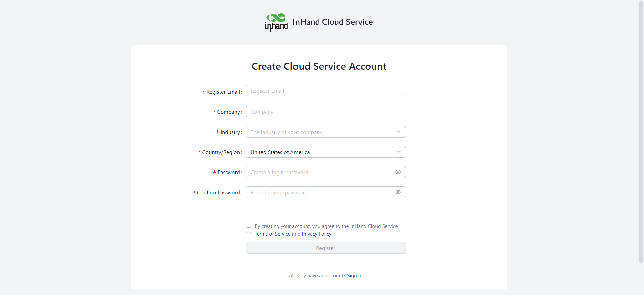This screenshot has height=295, width=644.
Task: Click the InHand Cloud Service title text
Action: (x=333, y=22)
